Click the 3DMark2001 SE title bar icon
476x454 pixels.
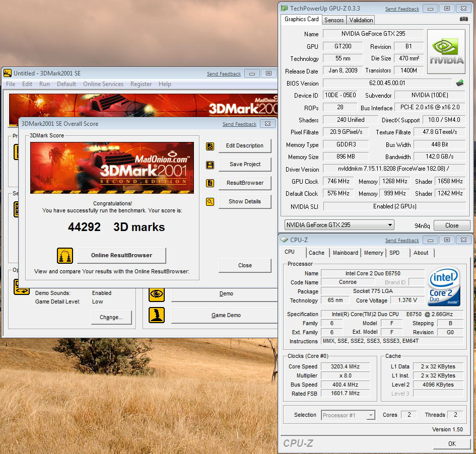point(8,73)
